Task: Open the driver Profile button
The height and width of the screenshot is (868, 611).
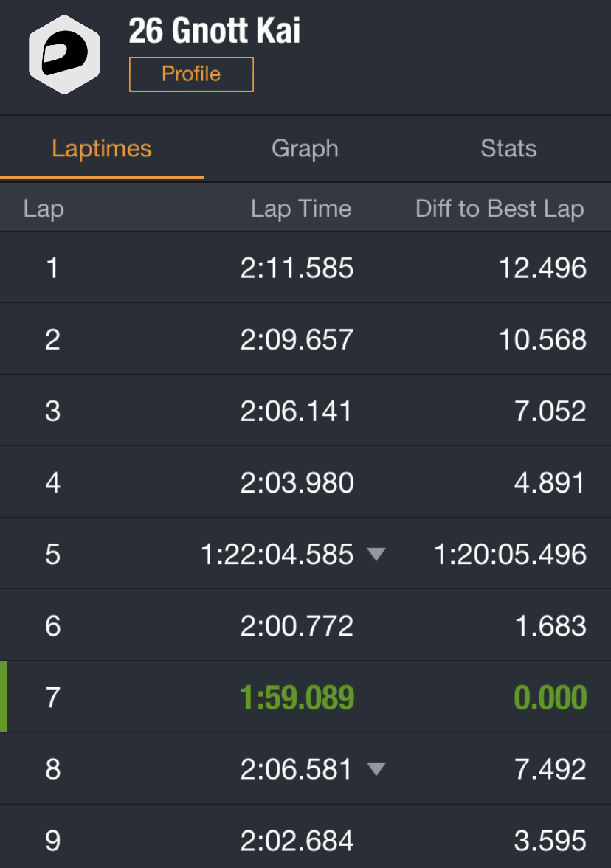Action: point(191,74)
